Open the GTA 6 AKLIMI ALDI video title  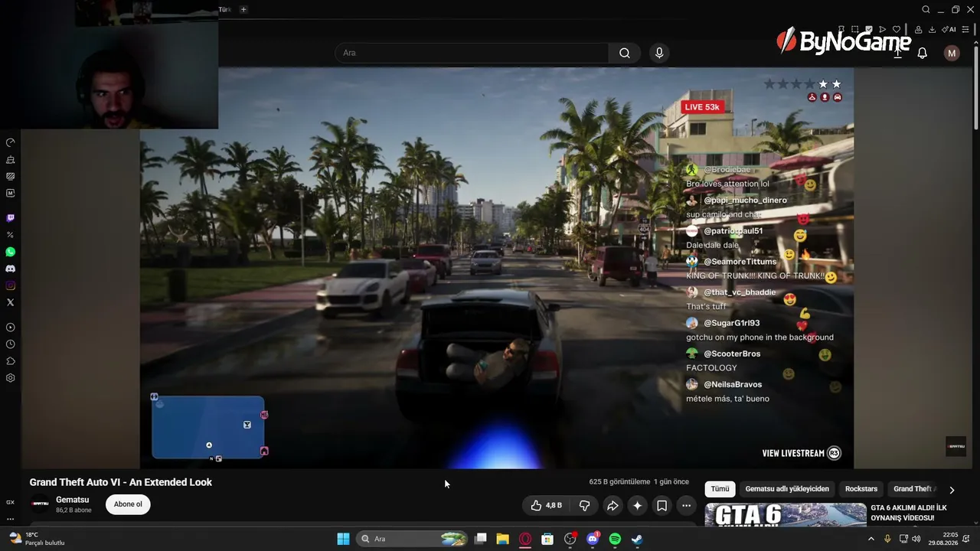click(909, 513)
